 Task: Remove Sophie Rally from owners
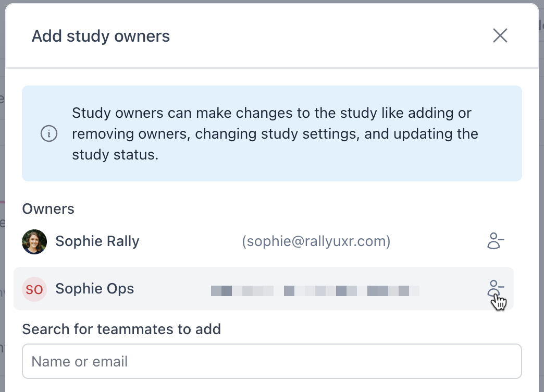496,241
